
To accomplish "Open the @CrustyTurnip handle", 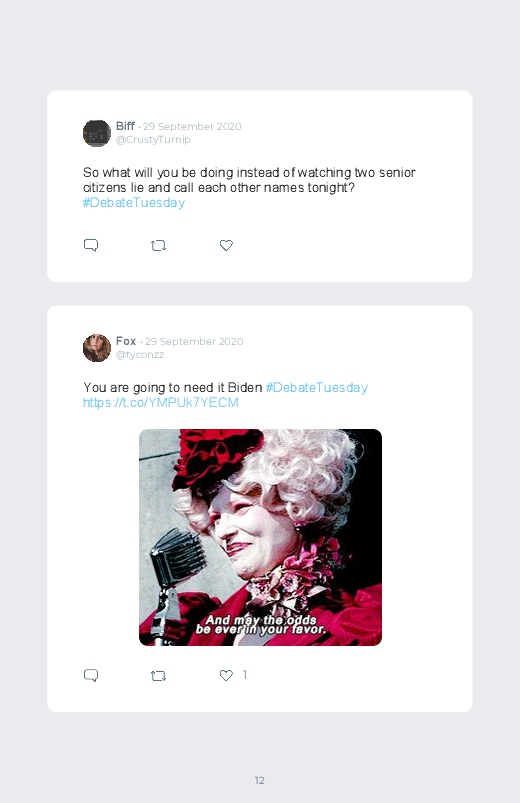I will [x=153, y=140].
